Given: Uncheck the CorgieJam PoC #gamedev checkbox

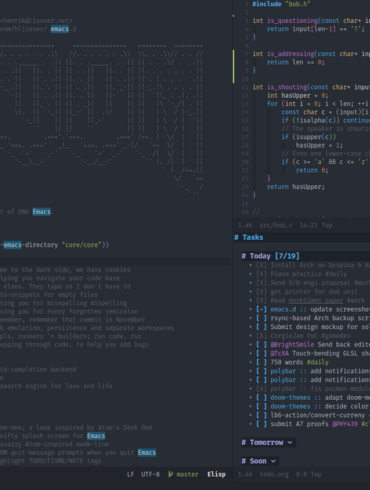Looking at the screenshot, I should pyautogui.click(x=262, y=336).
